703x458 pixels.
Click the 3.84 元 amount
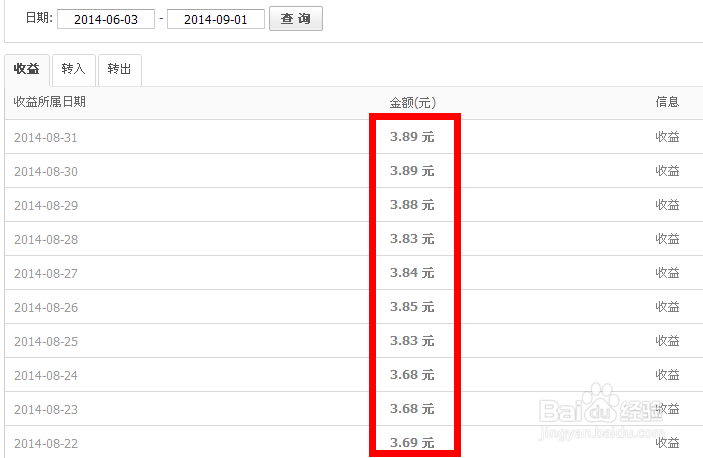[x=412, y=272]
